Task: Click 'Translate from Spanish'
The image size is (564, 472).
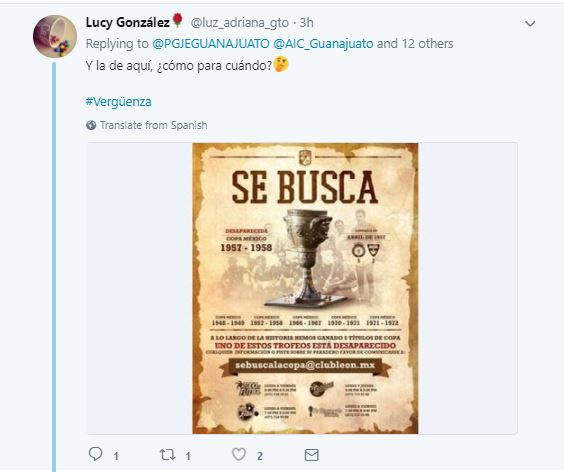Action: pos(154,125)
